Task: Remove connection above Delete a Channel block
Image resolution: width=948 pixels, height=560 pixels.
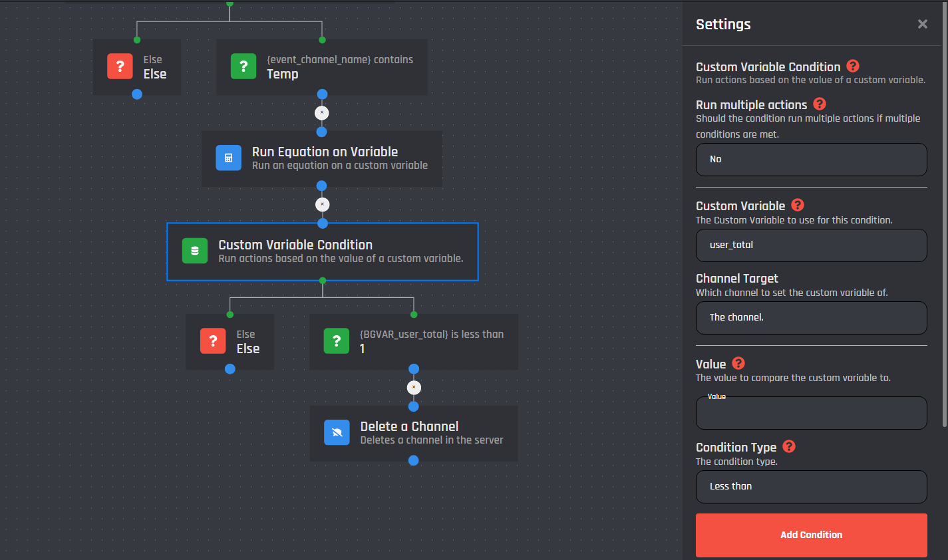Action: coord(414,388)
